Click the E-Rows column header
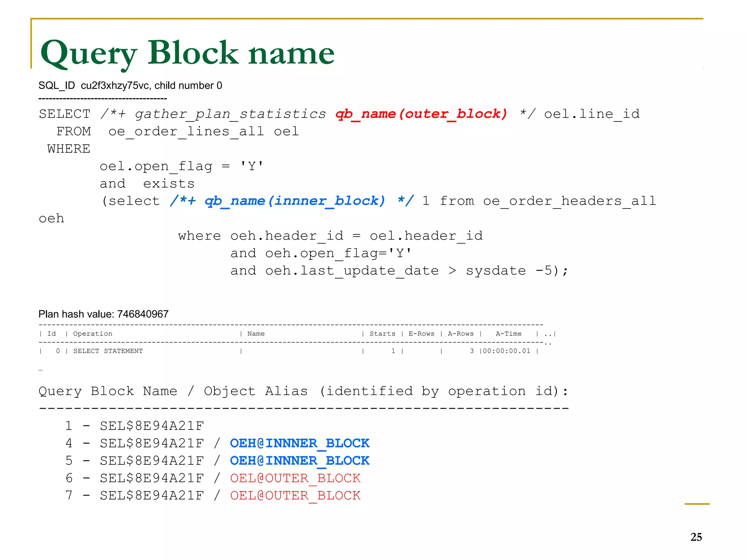 [x=421, y=334]
